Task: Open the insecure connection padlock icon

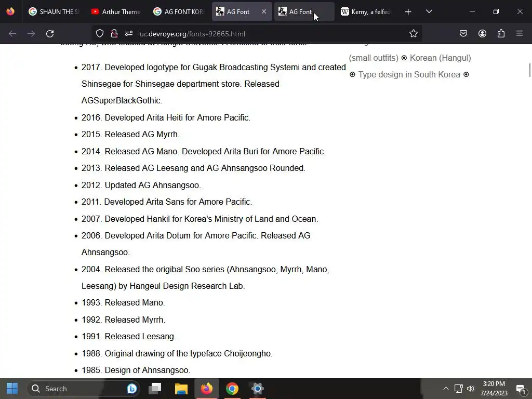Action: (114, 34)
